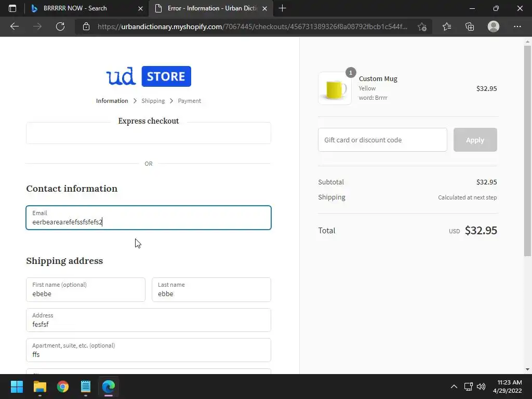Close the BRRRRR NOW - Search tab
The height and width of the screenshot is (399, 532).
click(x=140, y=8)
